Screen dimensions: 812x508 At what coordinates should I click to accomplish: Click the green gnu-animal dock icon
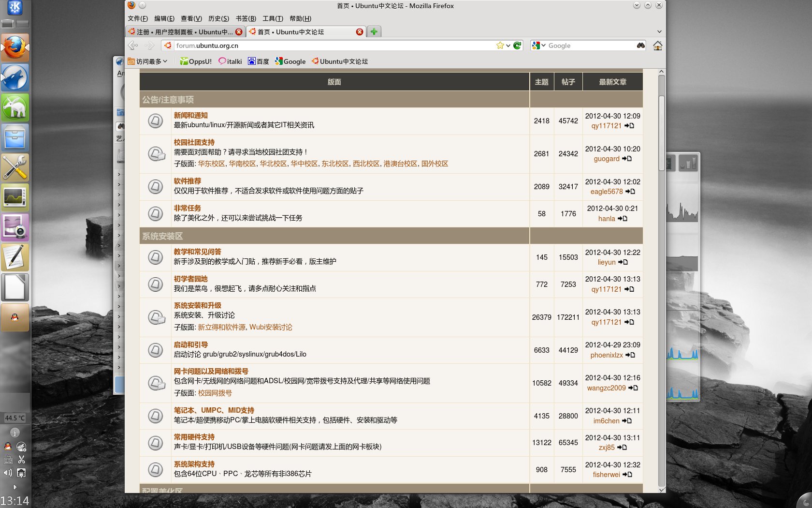[15, 107]
